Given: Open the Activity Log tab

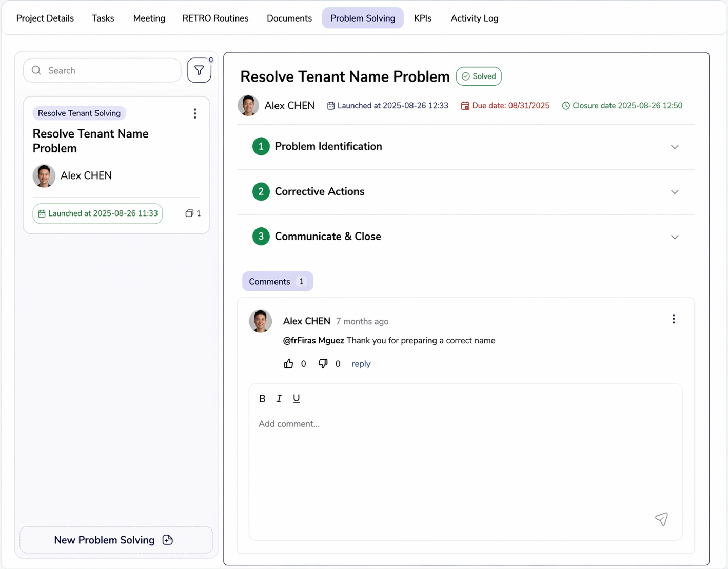Looking at the screenshot, I should click(474, 18).
